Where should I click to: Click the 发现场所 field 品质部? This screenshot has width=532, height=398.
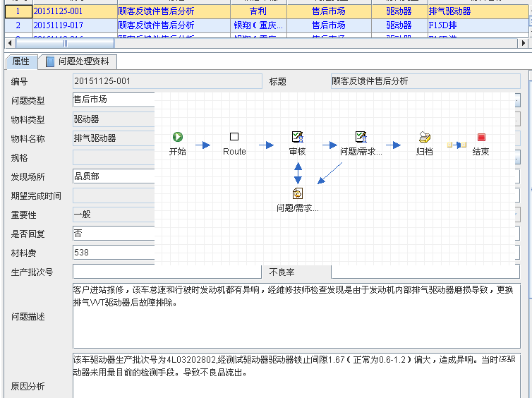pos(114,176)
